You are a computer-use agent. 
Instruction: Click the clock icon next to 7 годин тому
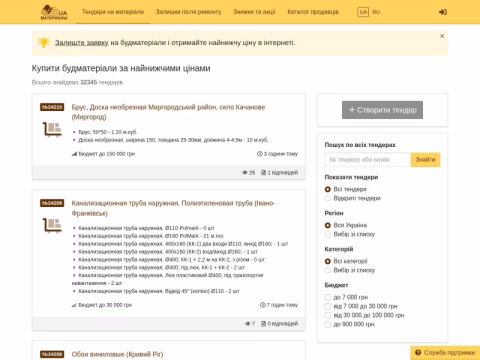262,305
